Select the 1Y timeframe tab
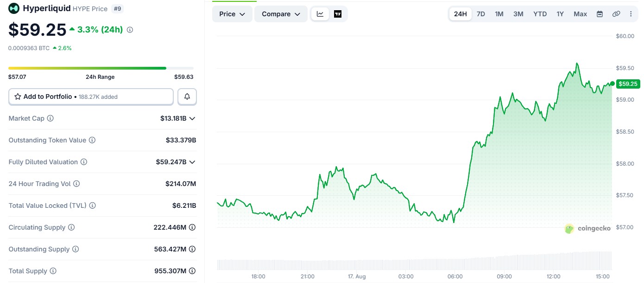Image resolution: width=644 pixels, height=283 pixels. pos(560,14)
